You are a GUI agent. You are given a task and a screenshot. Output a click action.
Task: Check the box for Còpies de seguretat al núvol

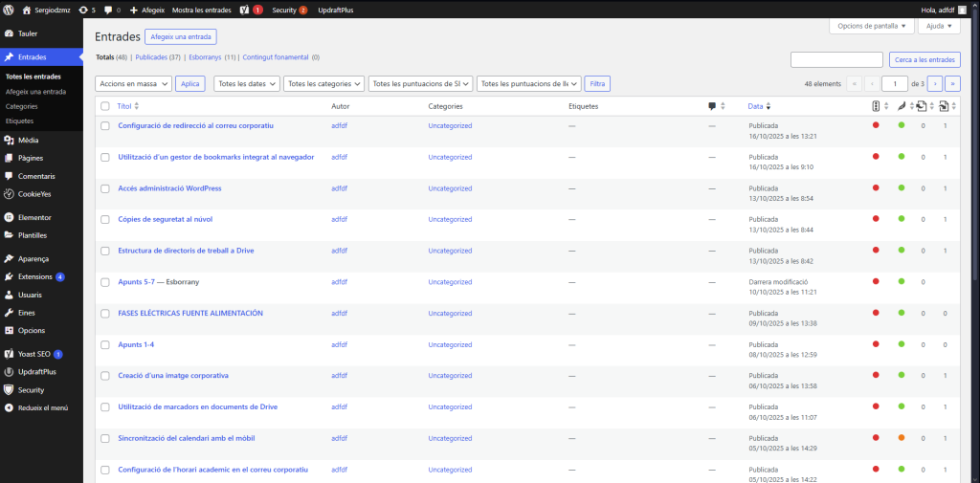(x=105, y=220)
